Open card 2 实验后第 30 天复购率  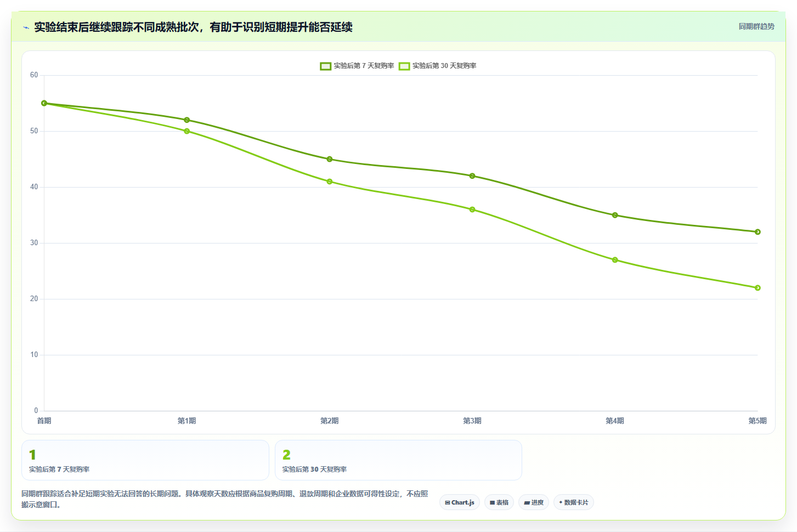point(398,460)
